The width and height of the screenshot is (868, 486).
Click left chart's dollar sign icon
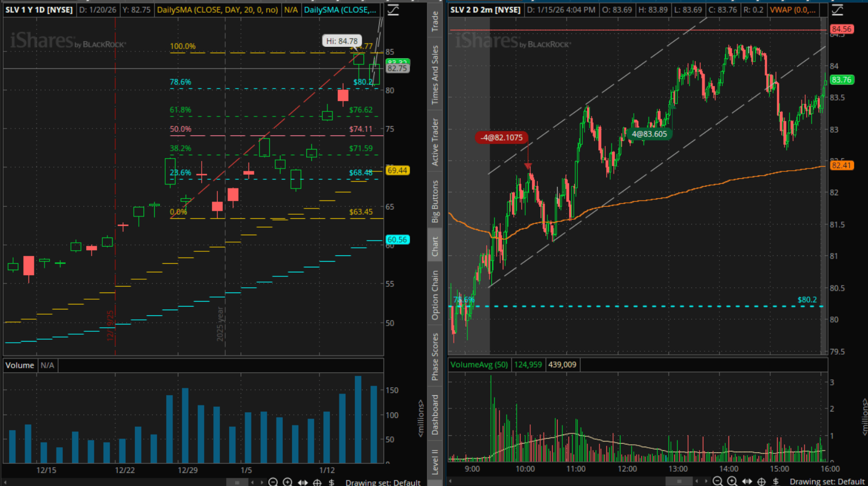pos(331,482)
